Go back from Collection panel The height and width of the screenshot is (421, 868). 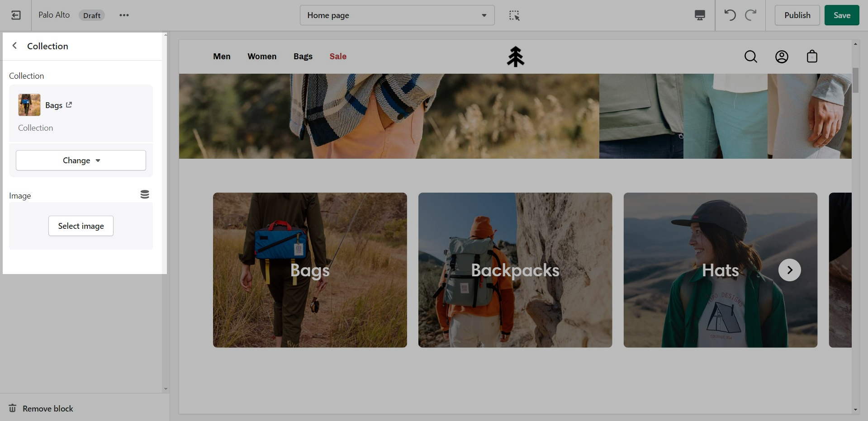[x=15, y=46]
